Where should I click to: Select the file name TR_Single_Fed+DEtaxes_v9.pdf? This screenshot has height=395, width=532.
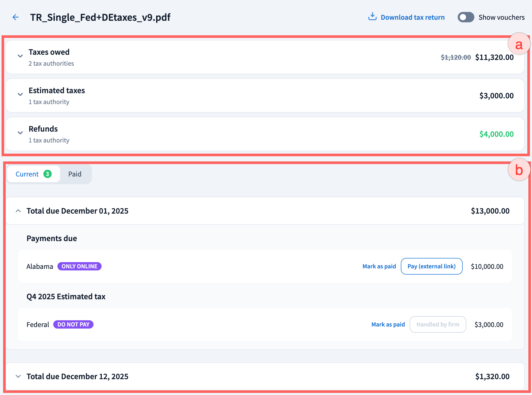pyautogui.click(x=100, y=17)
